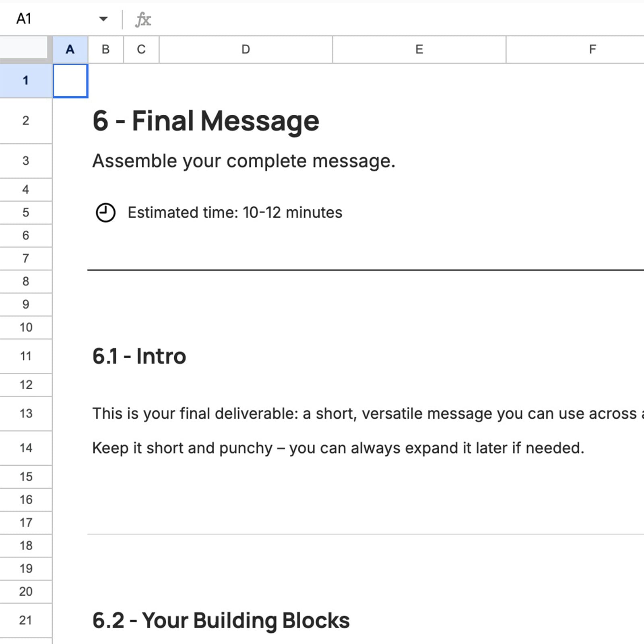Select column A header
644x644 pixels.
tap(70, 49)
